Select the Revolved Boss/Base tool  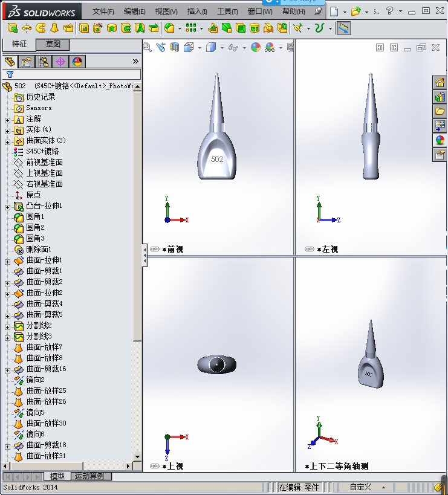pyautogui.click(x=27, y=28)
